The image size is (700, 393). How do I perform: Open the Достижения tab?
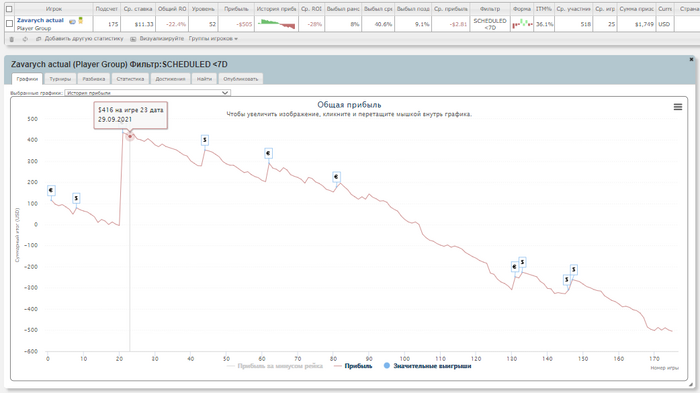click(171, 79)
